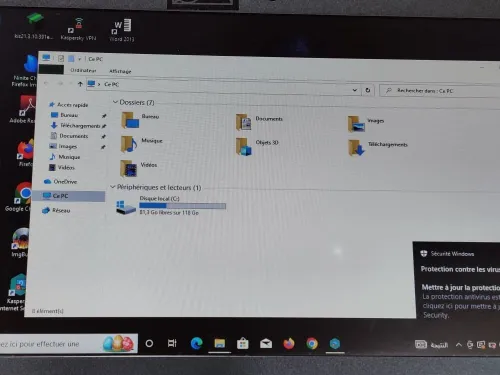Refresh the Ce PC view

click(x=368, y=90)
